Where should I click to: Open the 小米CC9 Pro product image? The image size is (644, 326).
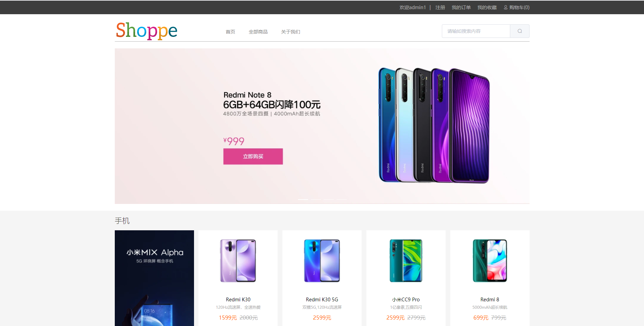pyautogui.click(x=406, y=261)
